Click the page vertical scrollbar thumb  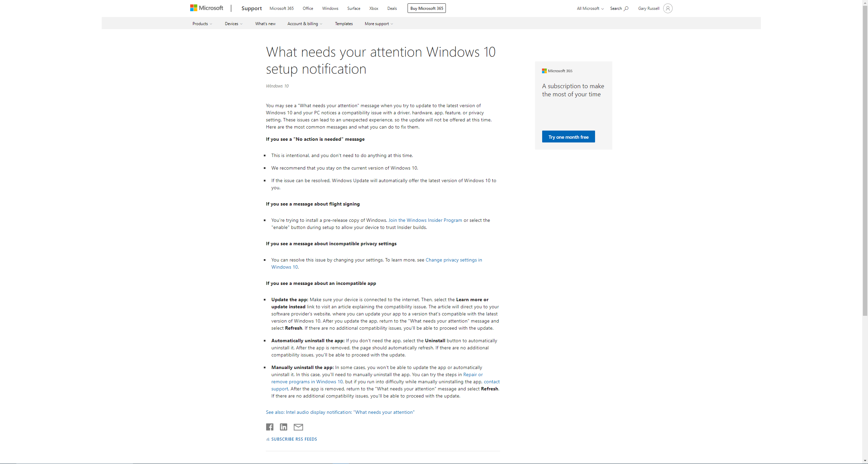(865, 160)
